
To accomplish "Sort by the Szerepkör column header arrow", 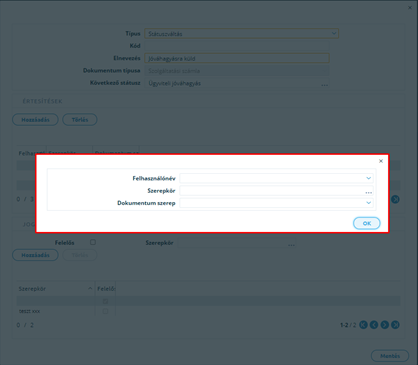I will point(90,288).
